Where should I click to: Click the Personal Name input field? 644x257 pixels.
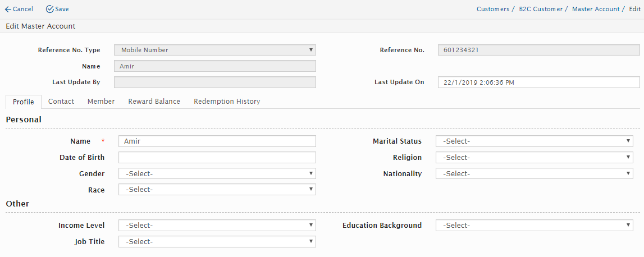point(217,141)
